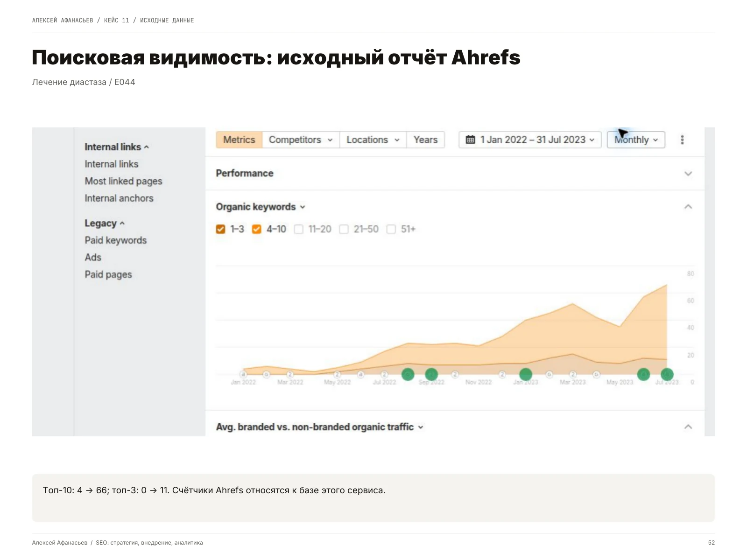Click the page number 52
The height and width of the screenshot is (560, 747).
tap(712, 543)
